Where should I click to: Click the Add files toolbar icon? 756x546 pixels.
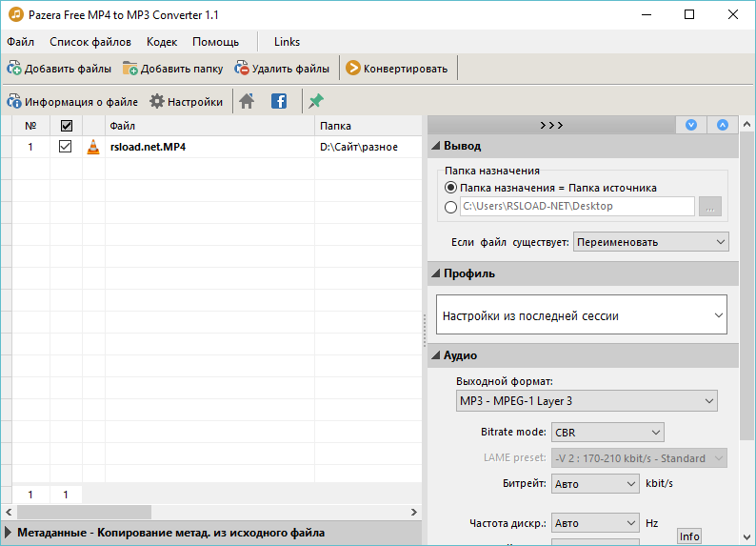pos(14,69)
